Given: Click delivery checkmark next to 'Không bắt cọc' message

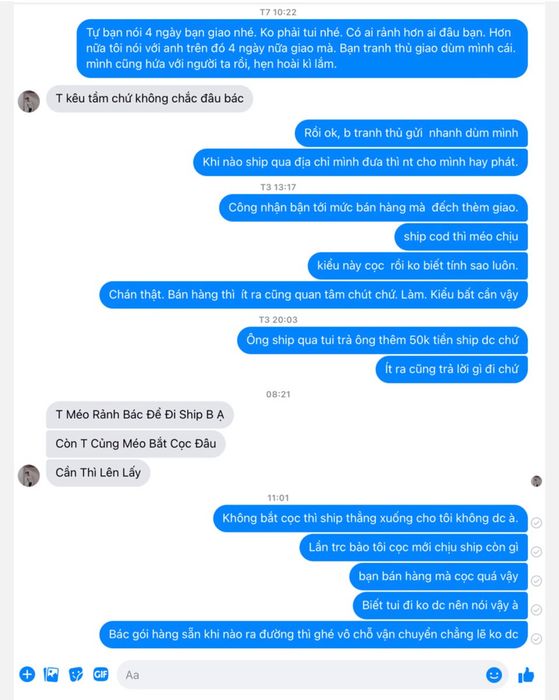Looking at the screenshot, I should tap(536, 522).
